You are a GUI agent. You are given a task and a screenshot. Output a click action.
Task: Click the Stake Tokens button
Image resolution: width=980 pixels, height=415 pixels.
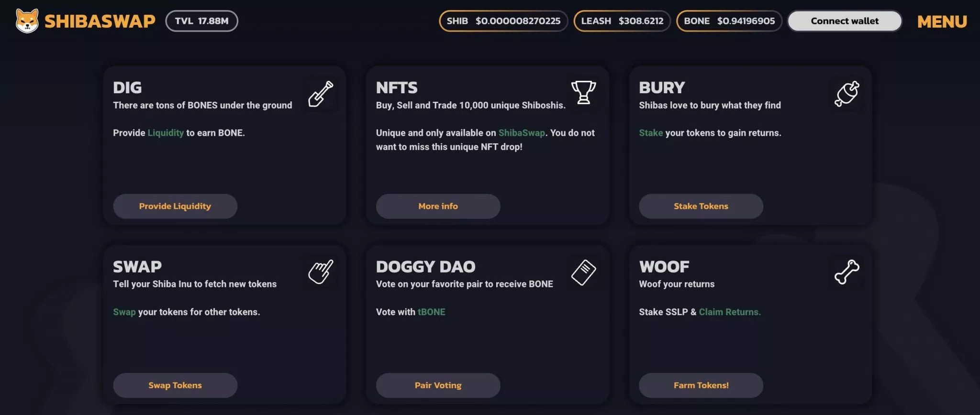tap(701, 206)
